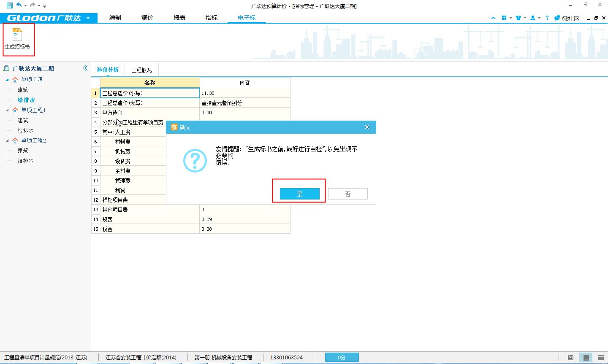Click the user account icon
The width and height of the screenshot is (608, 364).
(x=533, y=18)
